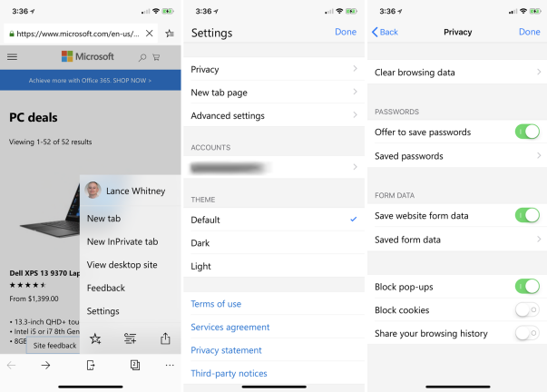Tap the share icon in menu
The width and height of the screenshot is (547, 392).
[165, 338]
